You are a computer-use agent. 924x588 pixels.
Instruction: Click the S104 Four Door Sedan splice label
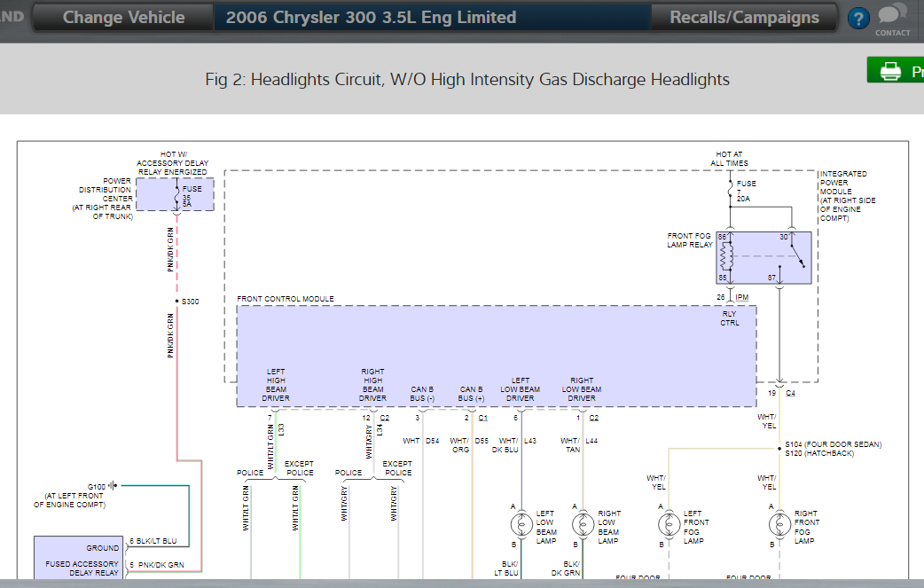pos(833,444)
